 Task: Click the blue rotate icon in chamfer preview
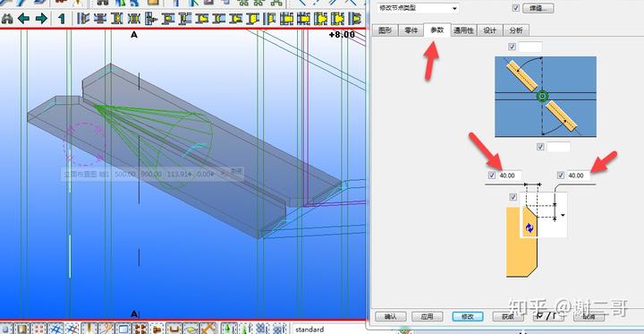(529, 227)
